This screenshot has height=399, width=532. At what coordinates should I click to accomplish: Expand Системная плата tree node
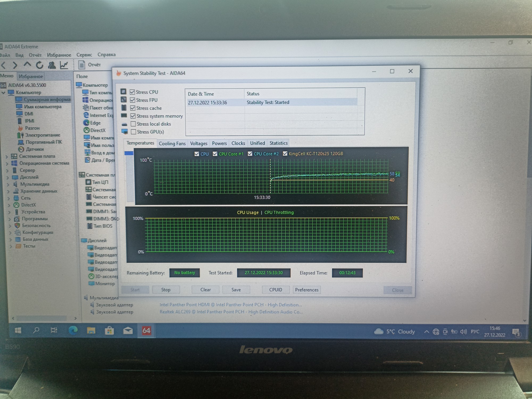(7, 156)
